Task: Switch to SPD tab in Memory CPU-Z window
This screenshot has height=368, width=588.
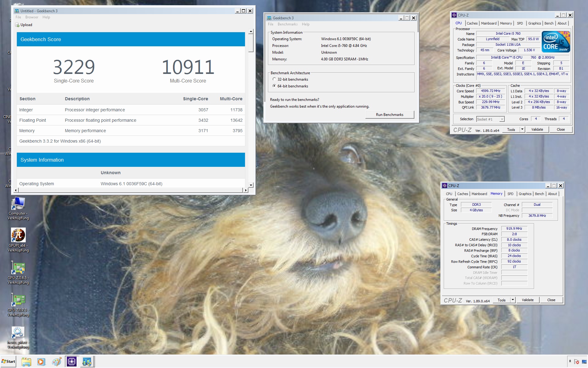Action: (511, 194)
